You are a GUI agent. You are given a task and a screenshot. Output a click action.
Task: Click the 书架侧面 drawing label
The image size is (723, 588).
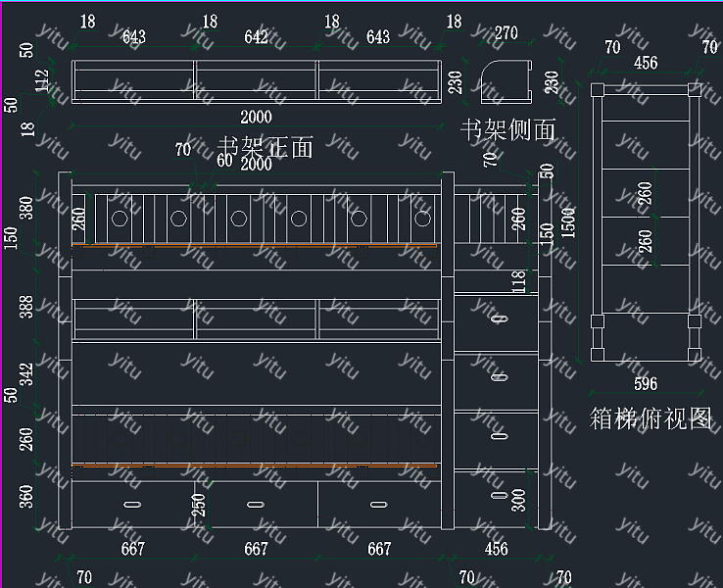pyautogui.click(x=507, y=128)
